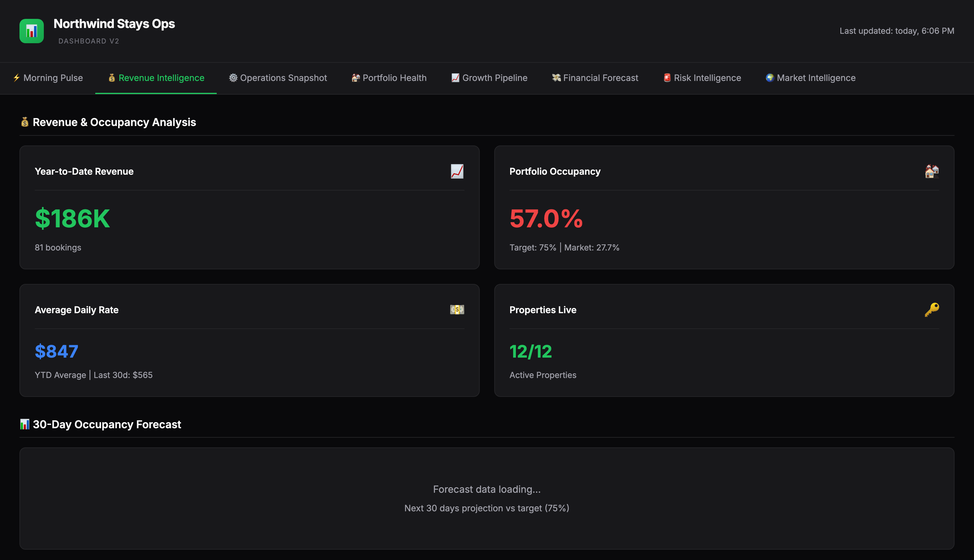974x560 pixels.
Task: Switch to the Financial Forecast tab
Action: click(595, 78)
